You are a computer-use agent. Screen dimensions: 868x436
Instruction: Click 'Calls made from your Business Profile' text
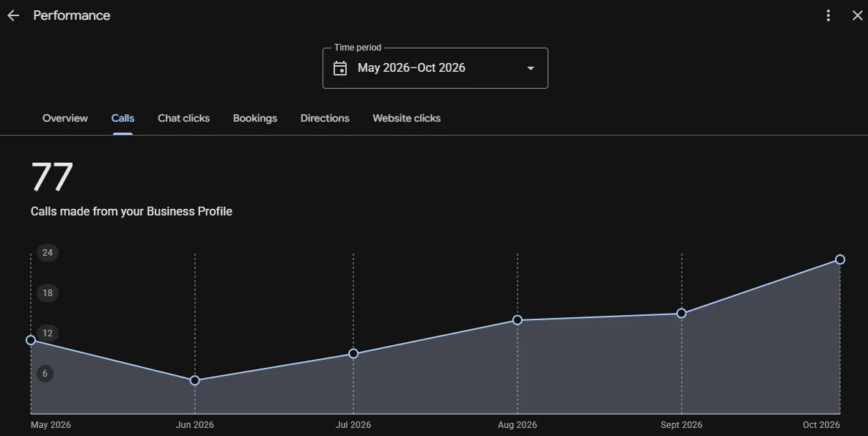pos(131,211)
